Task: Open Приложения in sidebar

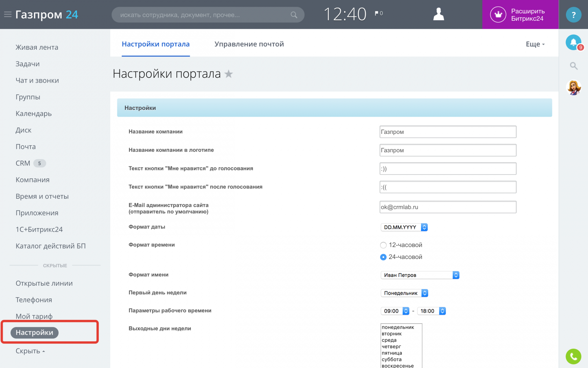Action: pos(37,213)
